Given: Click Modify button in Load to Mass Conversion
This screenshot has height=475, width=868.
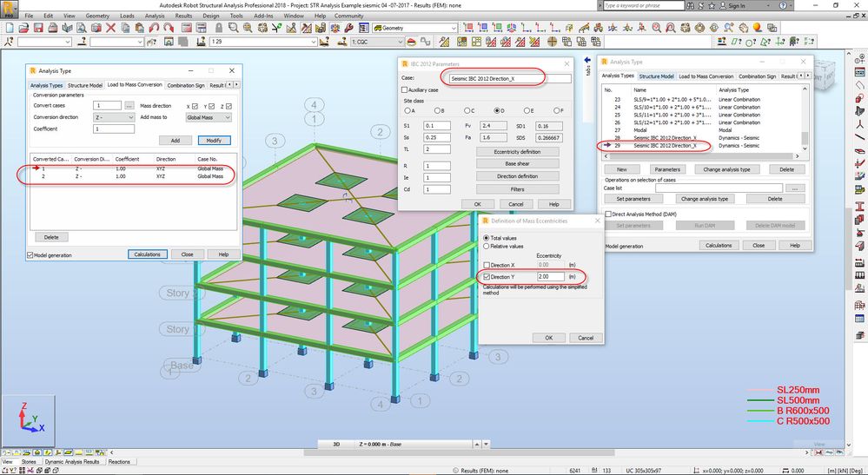Looking at the screenshot, I should (x=215, y=141).
